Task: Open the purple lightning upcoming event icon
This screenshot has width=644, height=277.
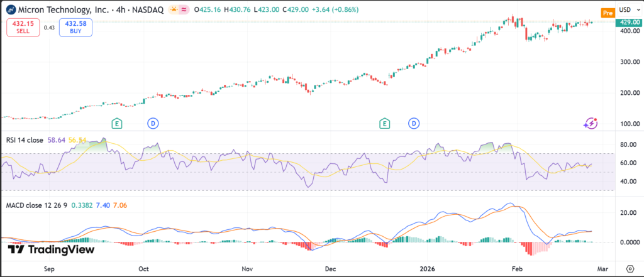Action: (590, 123)
